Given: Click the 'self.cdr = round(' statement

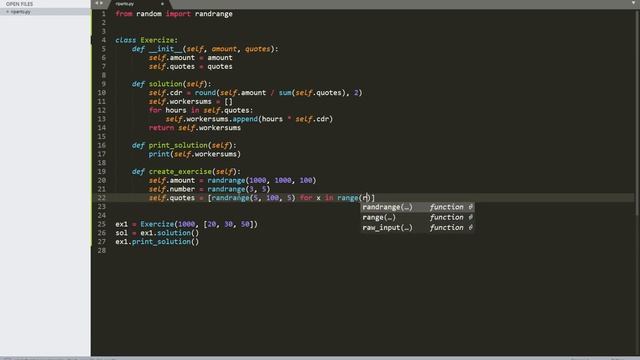Looking at the screenshot, I should click(x=256, y=93).
